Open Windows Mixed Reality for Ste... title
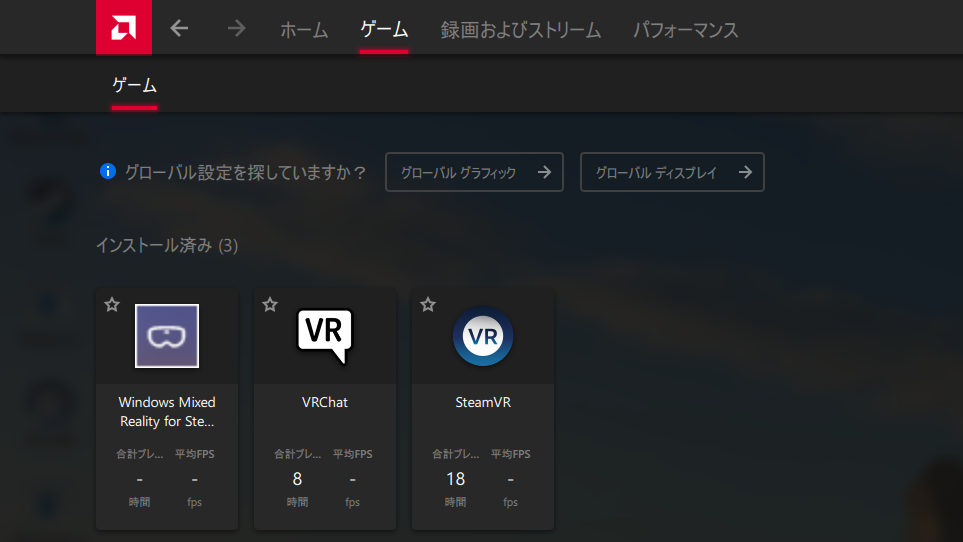 click(x=167, y=412)
